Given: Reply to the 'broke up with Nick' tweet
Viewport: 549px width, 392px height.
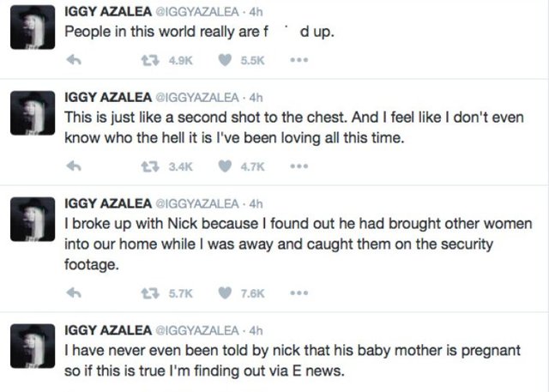Looking at the screenshot, I should pyautogui.click(x=75, y=293).
